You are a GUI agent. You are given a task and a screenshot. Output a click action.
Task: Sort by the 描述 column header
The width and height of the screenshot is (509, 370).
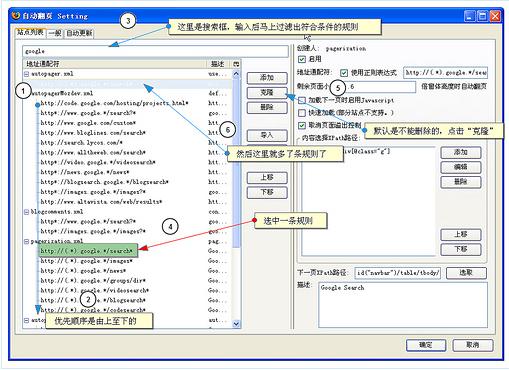[219, 64]
